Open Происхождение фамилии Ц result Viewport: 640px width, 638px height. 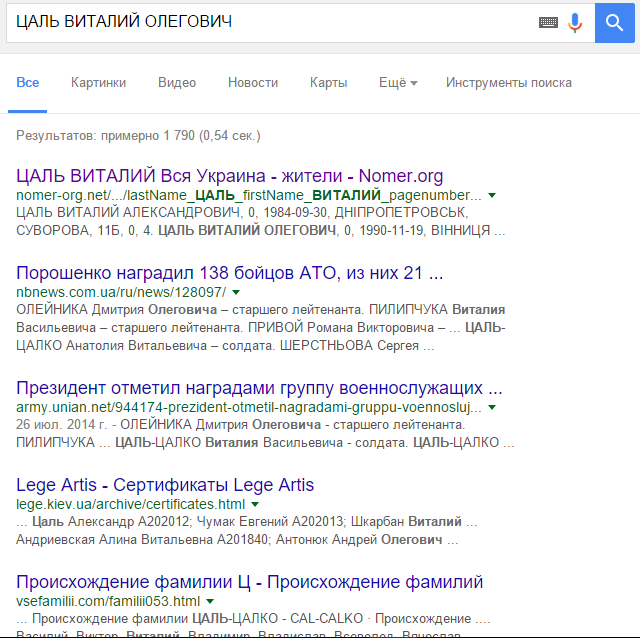pyautogui.click(x=249, y=582)
